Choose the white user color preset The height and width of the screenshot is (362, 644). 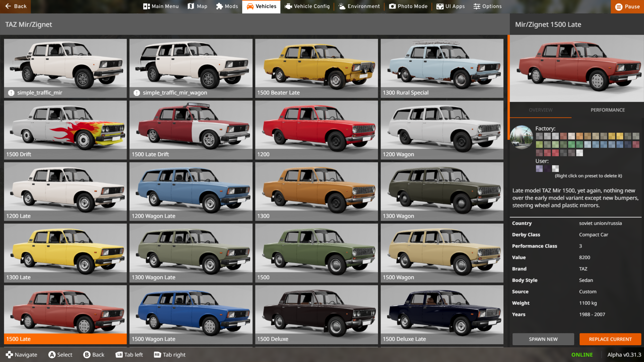coord(555,168)
